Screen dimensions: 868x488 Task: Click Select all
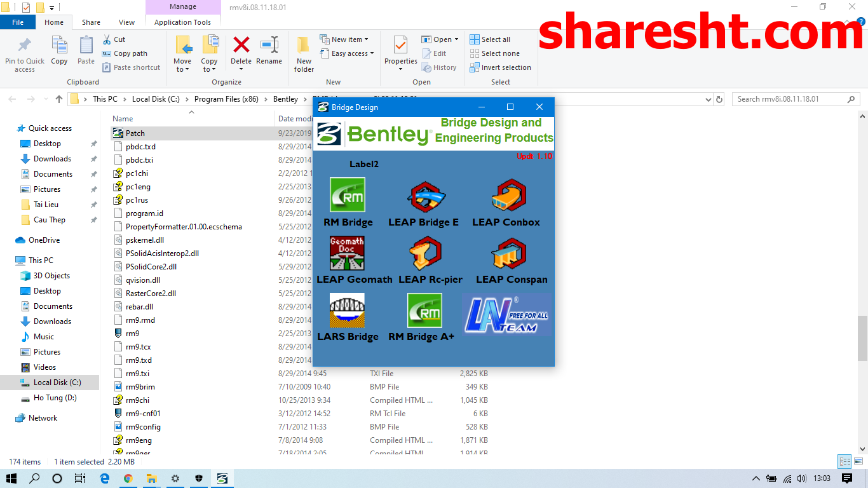(490, 39)
